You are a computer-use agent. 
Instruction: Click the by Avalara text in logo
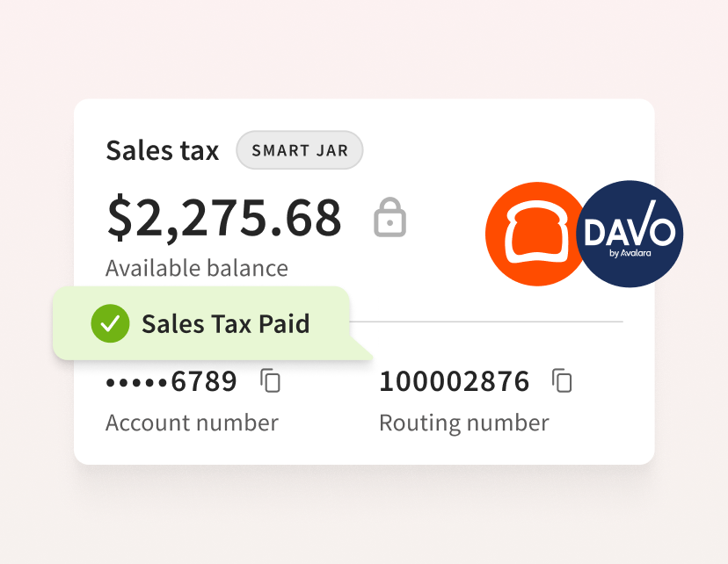pyautogui.click(x=630, y=253)
